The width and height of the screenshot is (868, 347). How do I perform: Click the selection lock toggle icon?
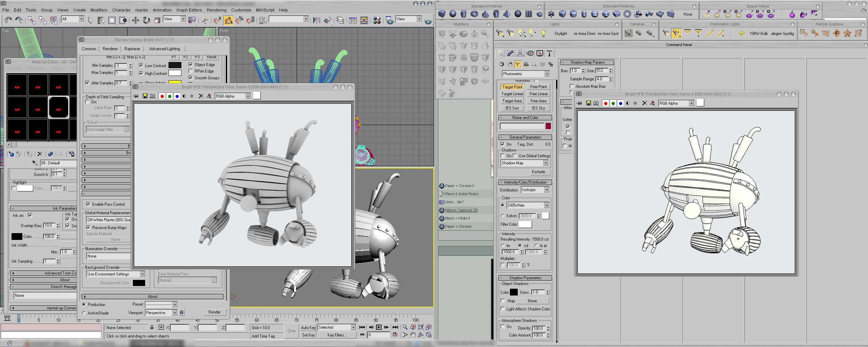click(x=152, y=327)
